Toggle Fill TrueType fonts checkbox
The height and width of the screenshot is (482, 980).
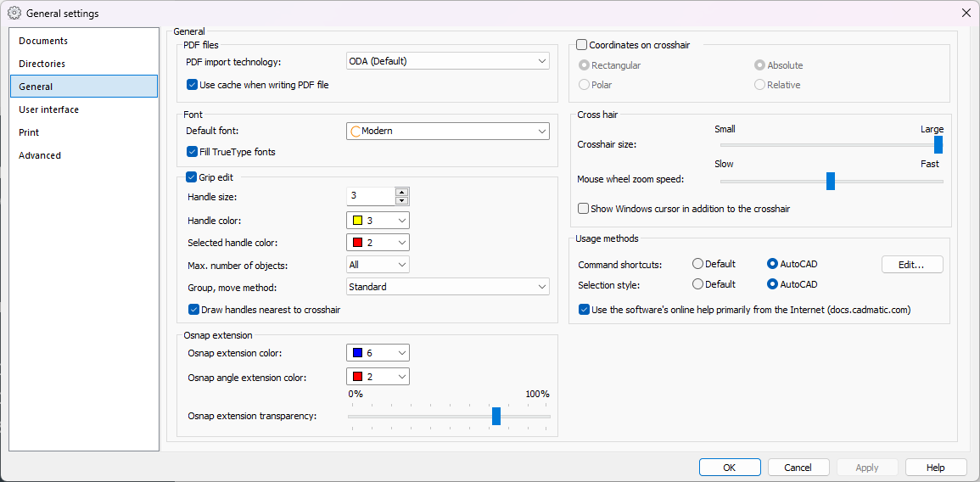[192, 152]
